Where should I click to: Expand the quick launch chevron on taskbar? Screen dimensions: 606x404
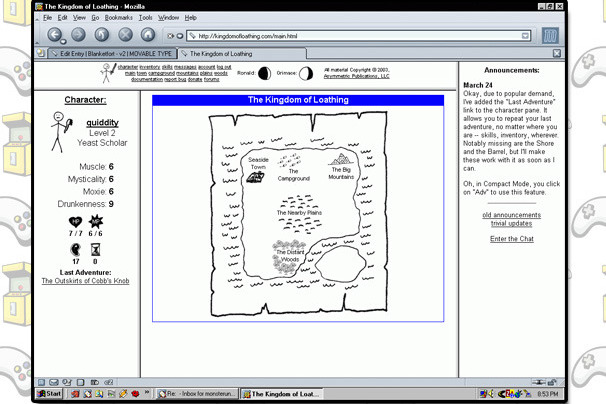point(147,392)
